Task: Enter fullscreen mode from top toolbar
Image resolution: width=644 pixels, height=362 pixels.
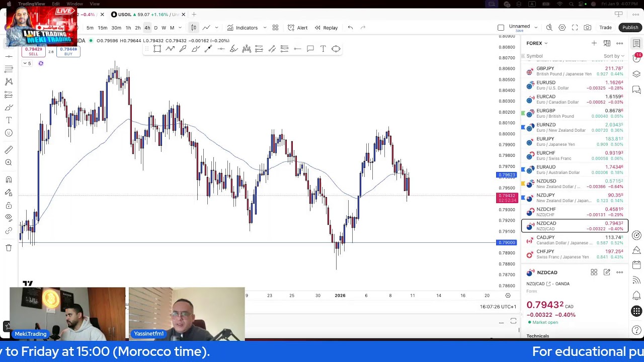Action: tap(575, 28)
